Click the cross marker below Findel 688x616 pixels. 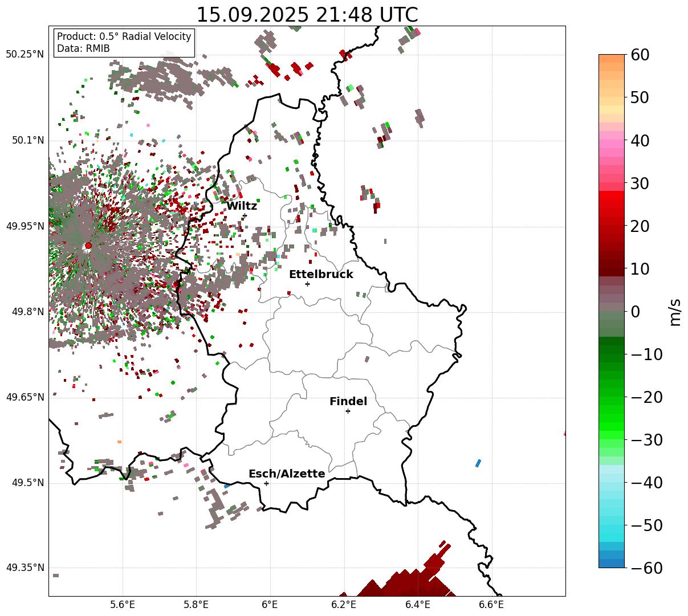pyautogui.click(x=348, y=411)
